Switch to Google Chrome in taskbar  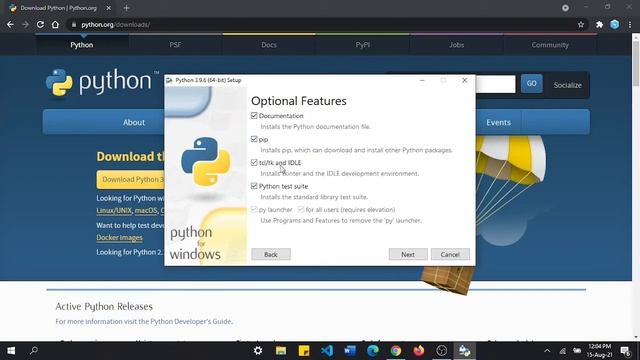396,351
